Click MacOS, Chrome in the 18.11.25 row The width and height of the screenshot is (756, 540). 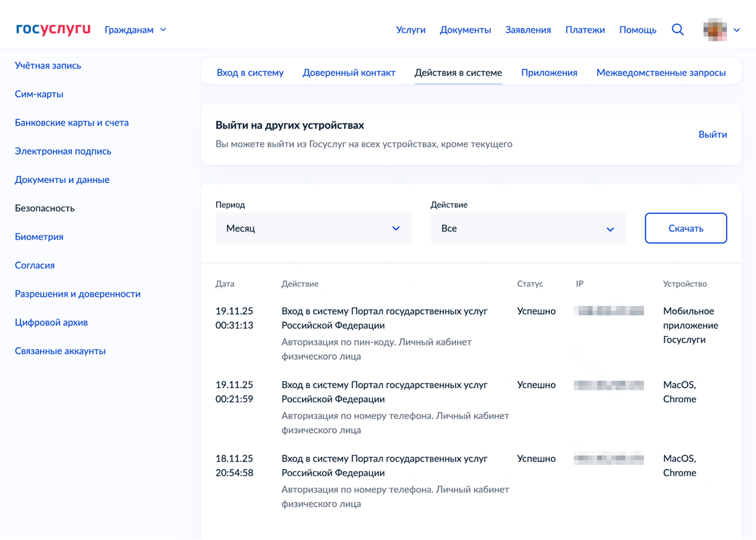point(679,465)
